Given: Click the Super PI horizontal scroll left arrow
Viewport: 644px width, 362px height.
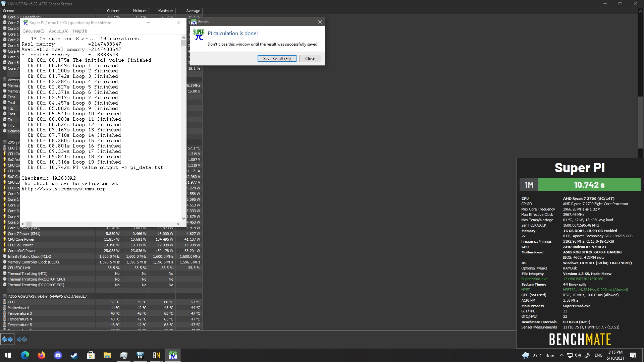Looking at the screenshot, I should (x=23, y=224).
